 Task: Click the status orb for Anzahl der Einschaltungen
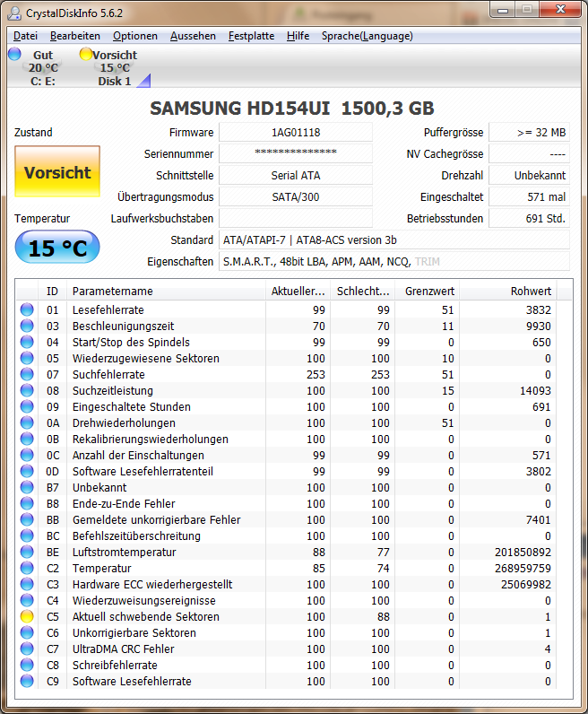click(27, 456)
